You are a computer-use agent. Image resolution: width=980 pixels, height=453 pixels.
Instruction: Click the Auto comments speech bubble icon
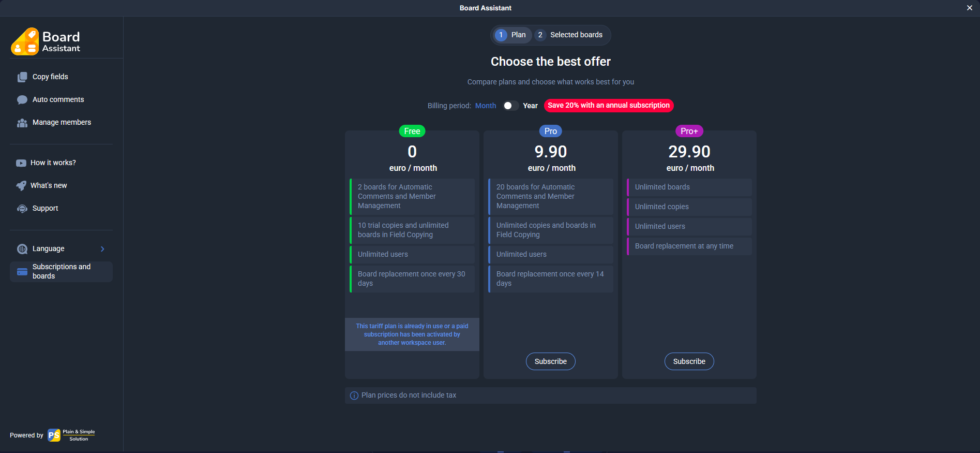pyautogui.click(x=22, y=100)
